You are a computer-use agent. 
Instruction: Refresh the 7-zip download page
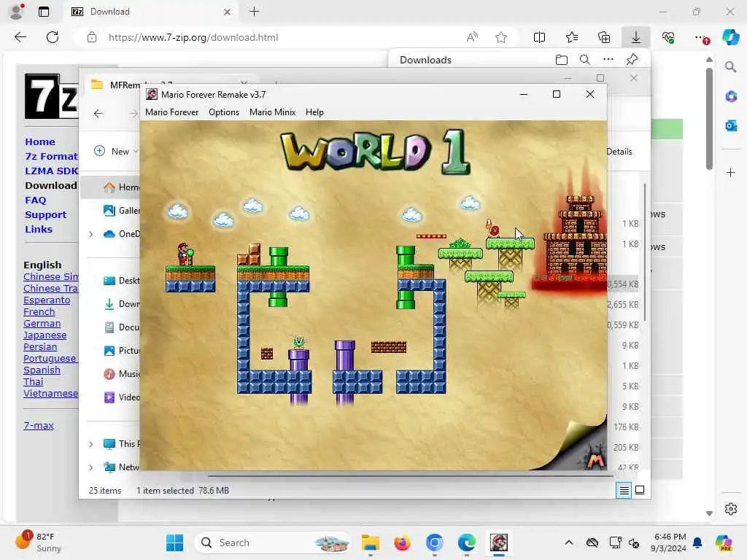(53, 37)
